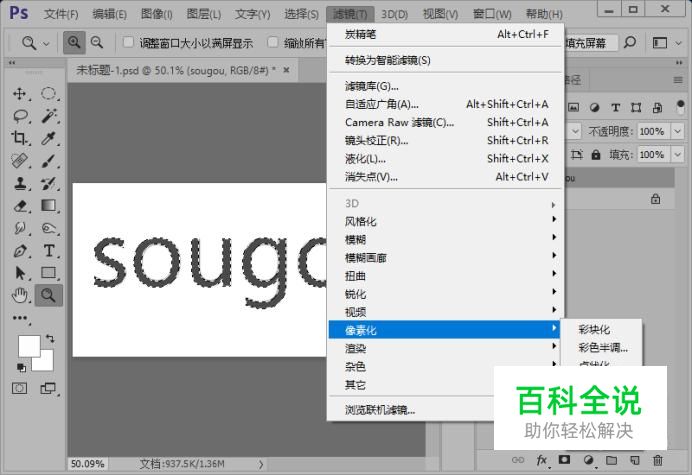692x475 pixels.
Task: Open the fill percentage dropdown
Action: point(677,155)
